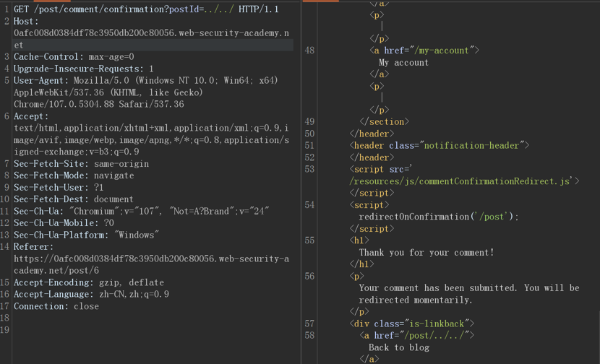Click the "Accept-Language: zh-CN,zh;q=0.9" header

pyautogui.click(x=92, y=295)
